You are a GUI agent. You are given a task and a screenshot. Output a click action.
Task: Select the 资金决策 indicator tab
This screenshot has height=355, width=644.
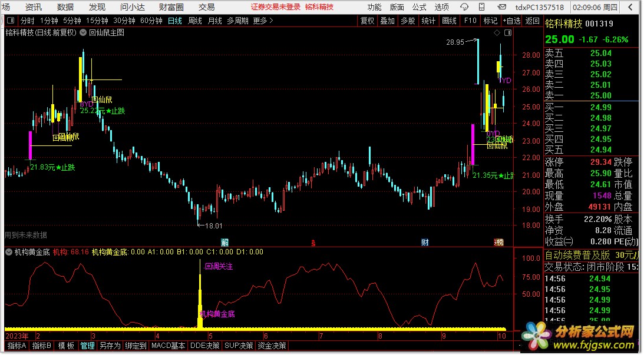(272, 346)
